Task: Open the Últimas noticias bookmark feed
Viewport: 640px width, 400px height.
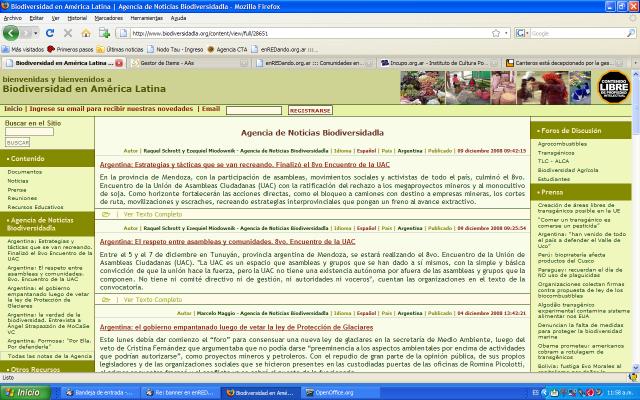Action: (120, 49)
